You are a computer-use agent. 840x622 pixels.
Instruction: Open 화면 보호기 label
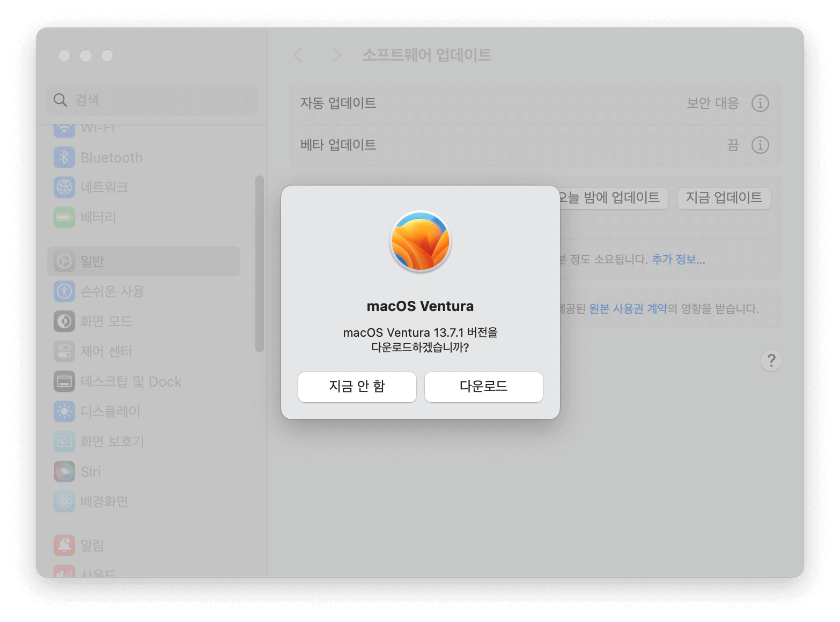point(112,441)
